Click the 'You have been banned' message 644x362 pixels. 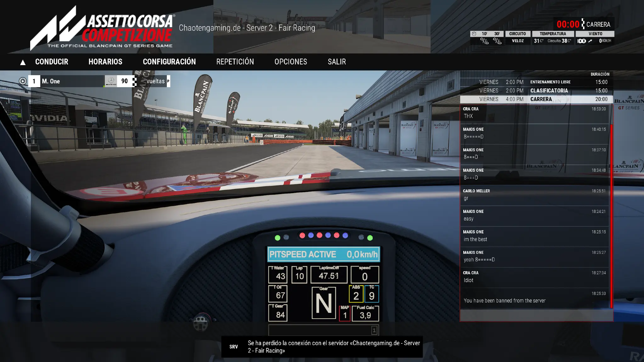[534, 298]
